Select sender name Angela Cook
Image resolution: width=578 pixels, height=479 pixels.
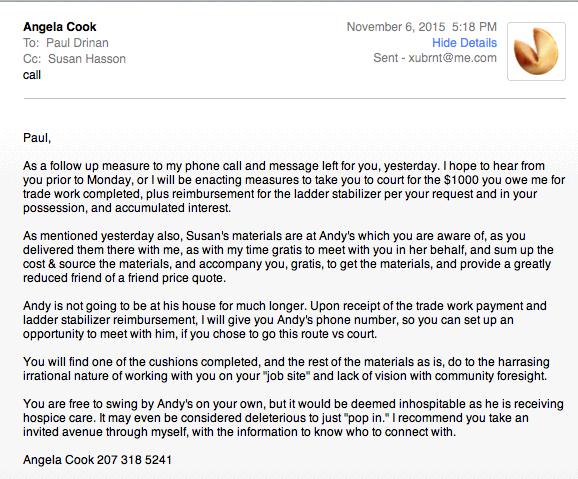(x=60, y=27)
